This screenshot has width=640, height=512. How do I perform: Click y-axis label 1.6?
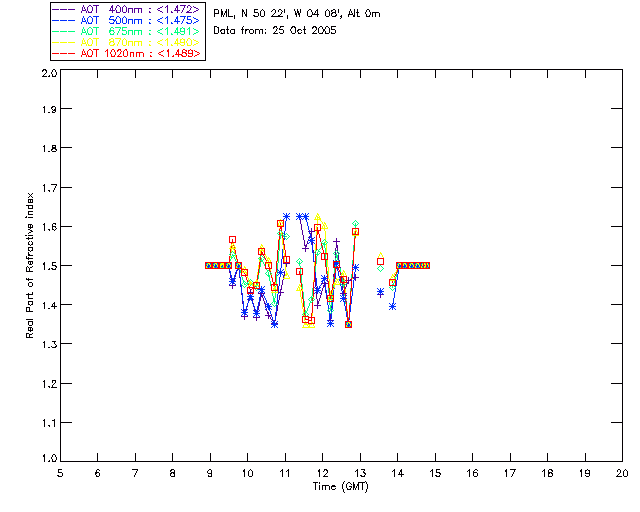(49, 227)
